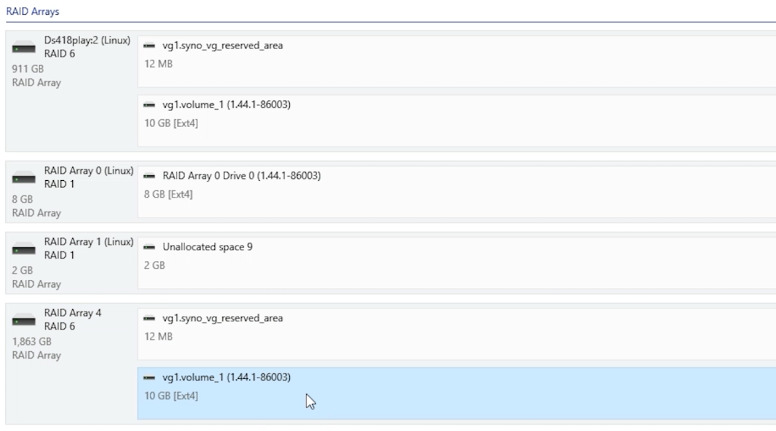Click the RAID Array 1 drive icon
The width and height of the screenshot is (776, 431).
tap(24, 249)
